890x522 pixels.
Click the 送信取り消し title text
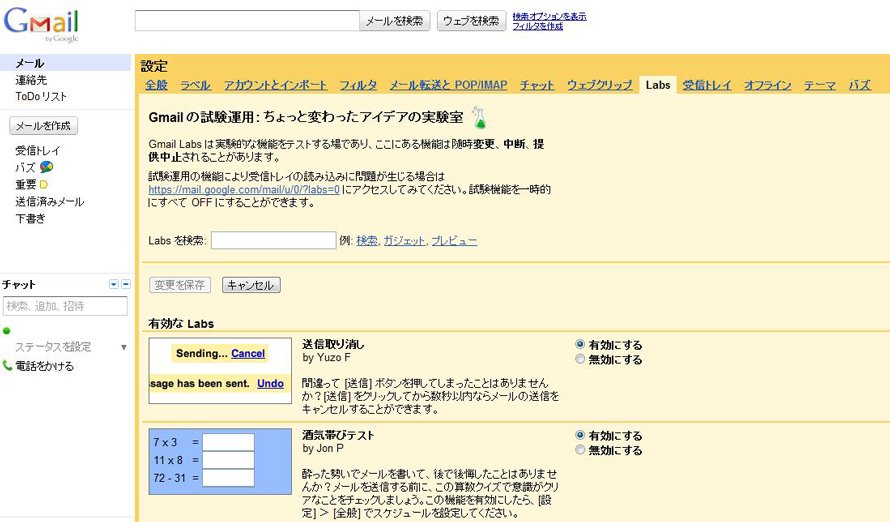[x=333, y=344]
